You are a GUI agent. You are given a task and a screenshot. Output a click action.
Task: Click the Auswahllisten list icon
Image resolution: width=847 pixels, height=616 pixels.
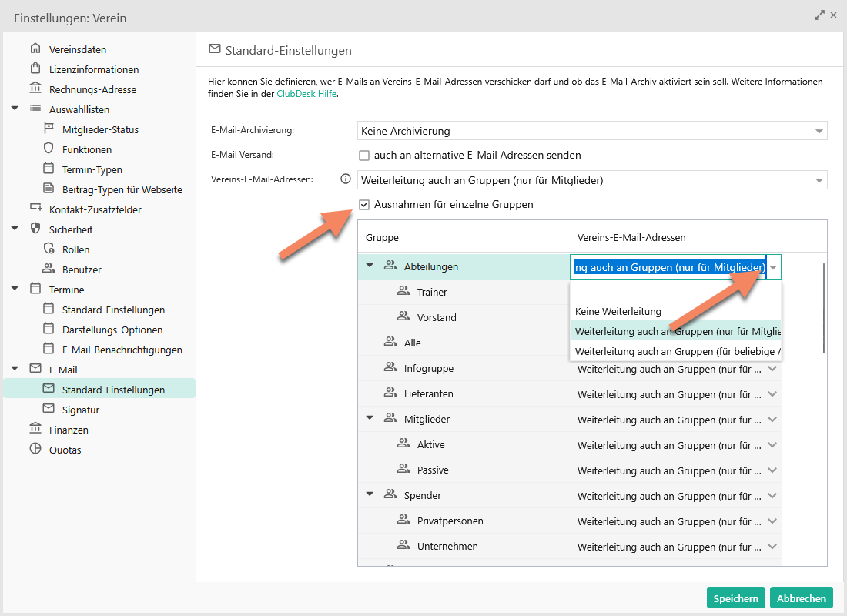[x=35, y=109]
